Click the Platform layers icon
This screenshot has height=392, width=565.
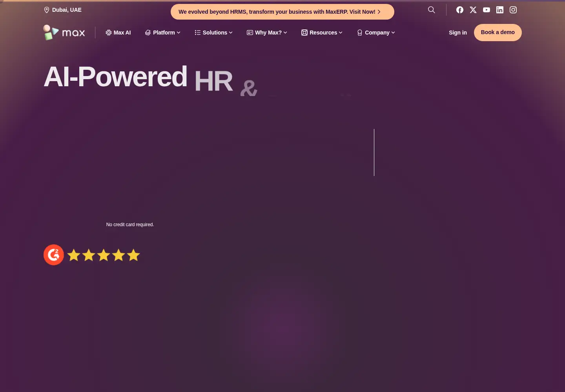click(x=148, y=33)
